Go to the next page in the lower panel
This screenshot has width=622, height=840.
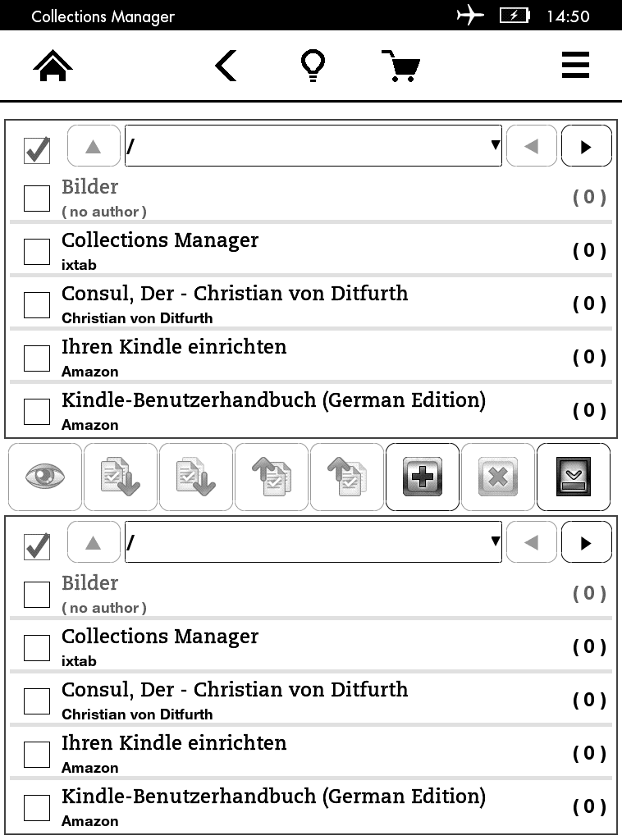586,542
